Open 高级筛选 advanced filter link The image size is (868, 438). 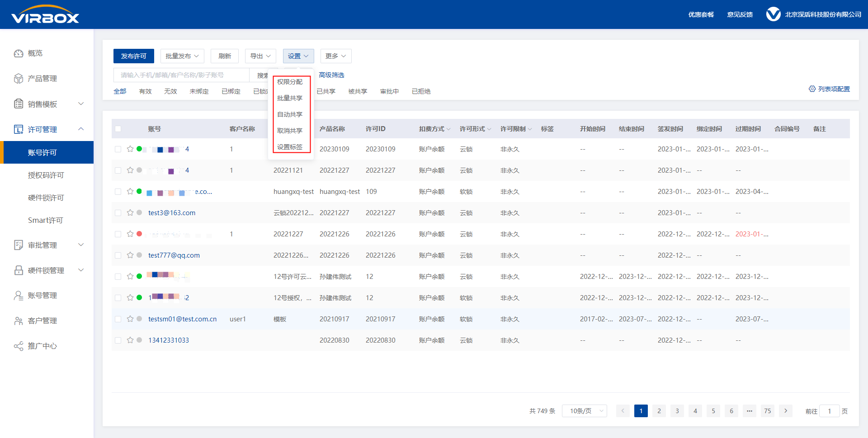point(331,75)
